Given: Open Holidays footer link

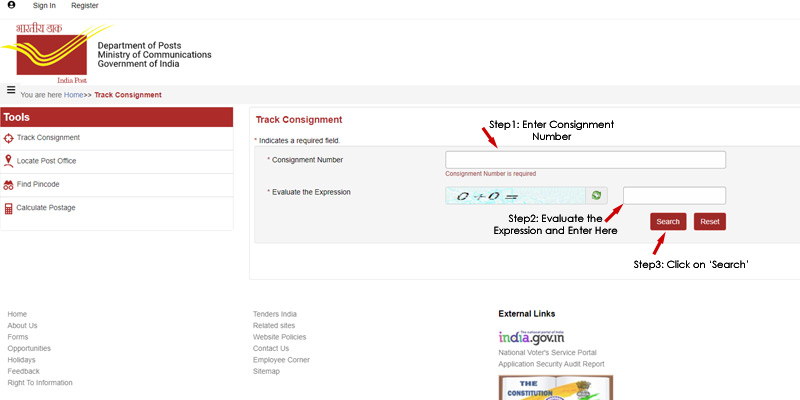Looking at the screenshot, I should coord(21,360).
